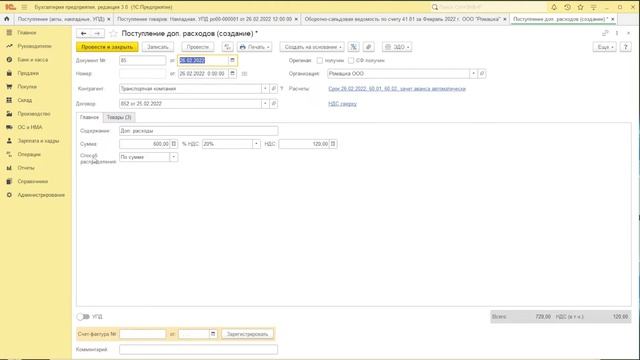Click the Счет-фактура № input field
640x360 pixels.
[142, 334]
